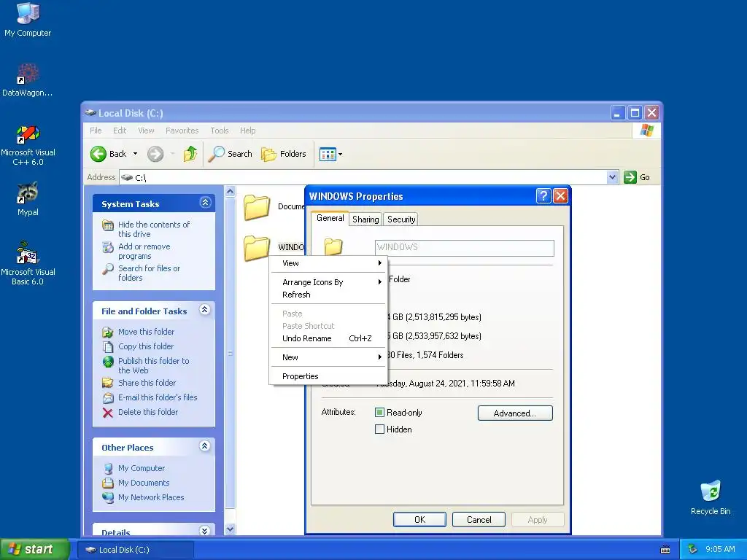Click Local Disk (C:) taskbar button
This screenshot has width=747, height=560.
[136, 550]
